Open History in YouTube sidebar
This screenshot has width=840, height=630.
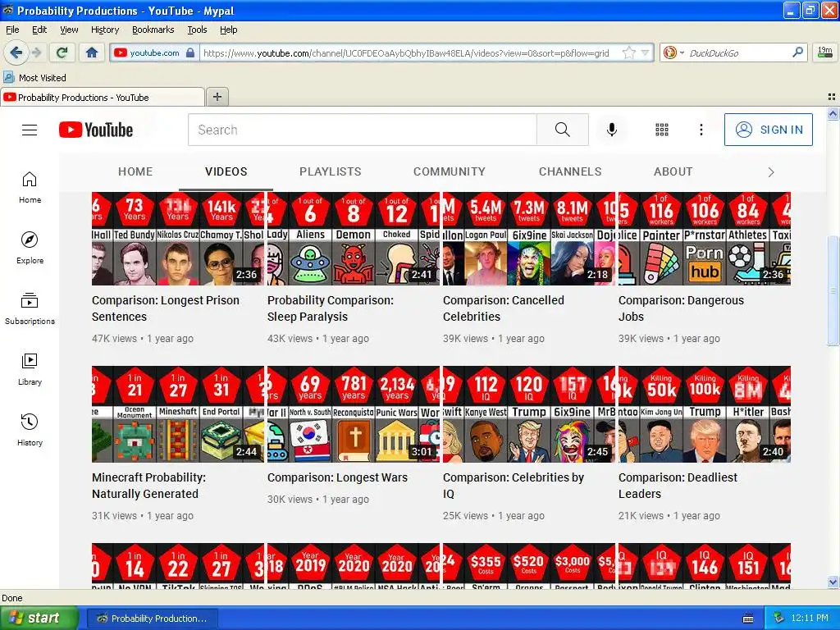[x=30, y=430]
